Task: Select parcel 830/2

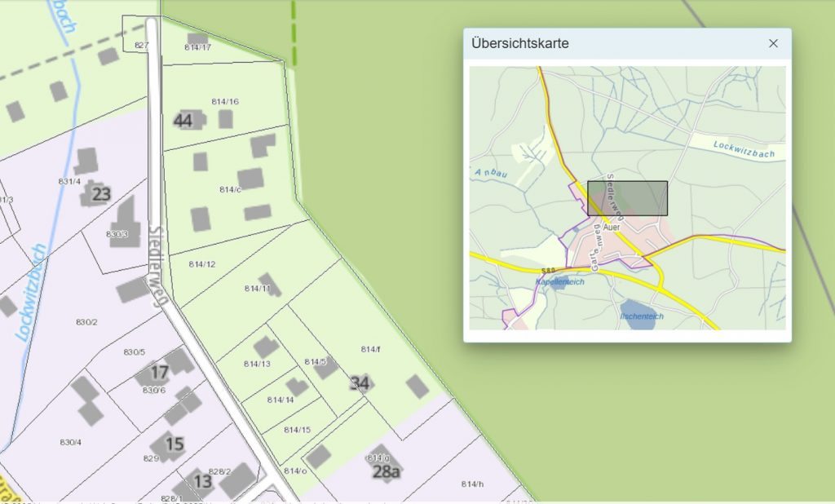Action: (x=86, y=322)
